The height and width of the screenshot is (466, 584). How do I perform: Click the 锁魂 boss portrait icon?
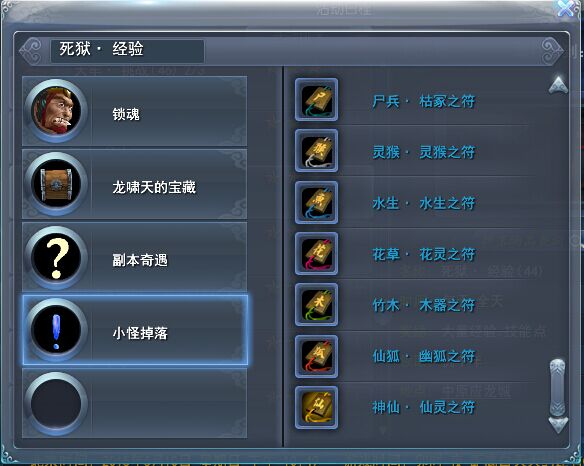coord(56,111)
